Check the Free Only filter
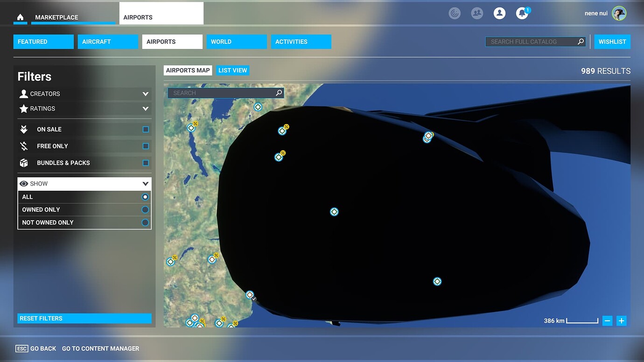Viewport: 644px width, 362px height. pyautogui.click(x=146, y=146)
